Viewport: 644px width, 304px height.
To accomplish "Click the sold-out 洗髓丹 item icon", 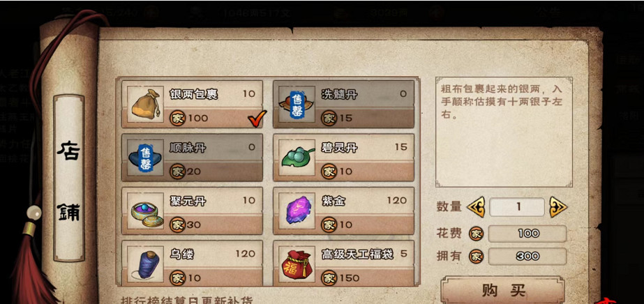I will 297,104.
